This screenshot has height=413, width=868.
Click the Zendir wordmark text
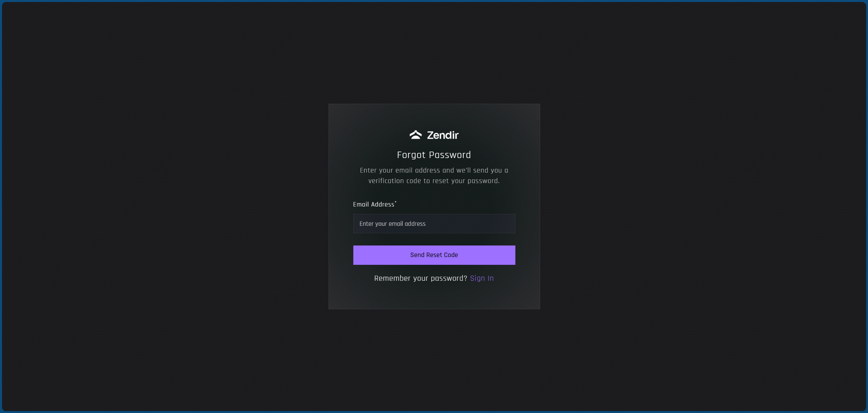pyautogui.click(x=443, y=135)
